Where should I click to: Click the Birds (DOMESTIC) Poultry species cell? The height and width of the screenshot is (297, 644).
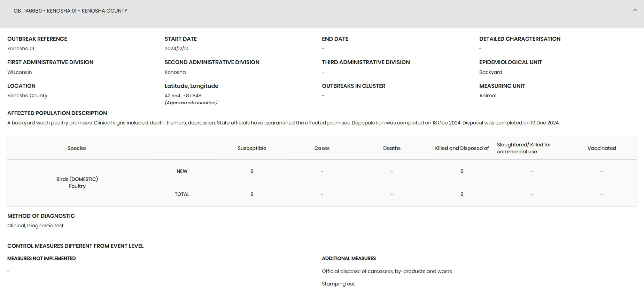[x=77, y=183]
